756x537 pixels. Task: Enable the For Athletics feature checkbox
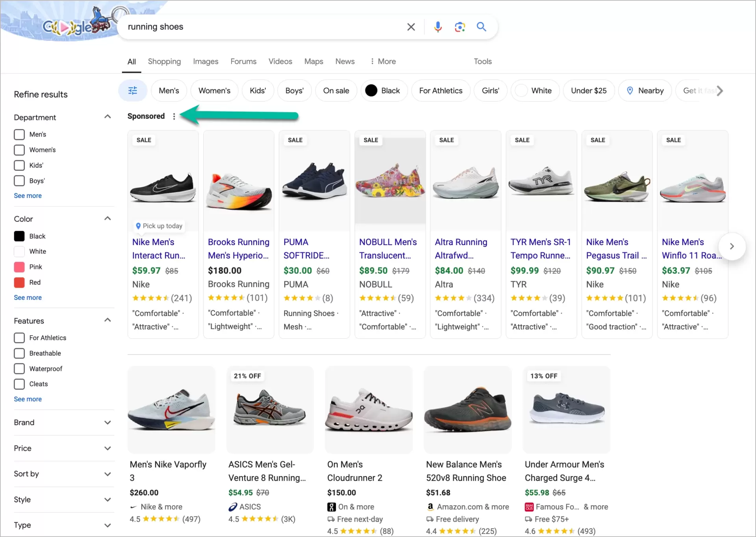point(19,338)
